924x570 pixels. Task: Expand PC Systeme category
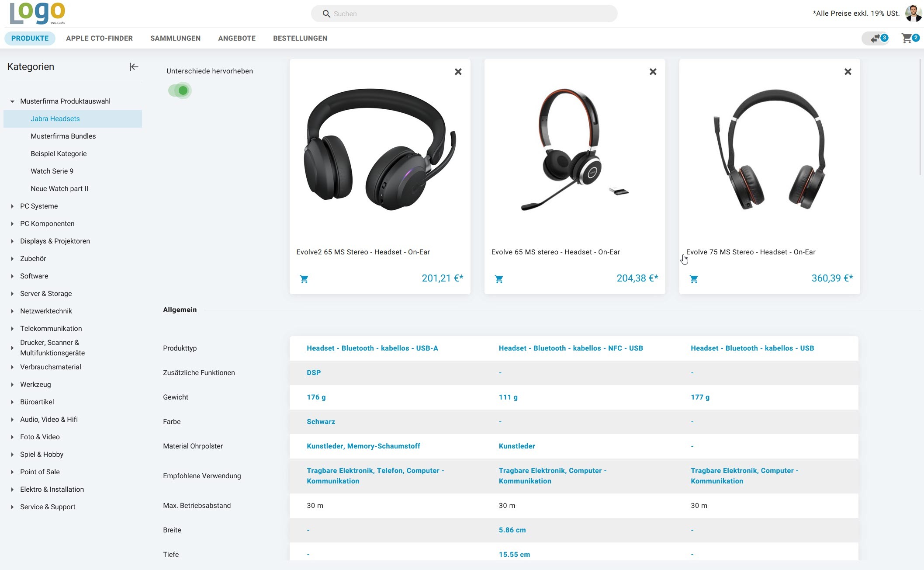(x=12, y=206)
